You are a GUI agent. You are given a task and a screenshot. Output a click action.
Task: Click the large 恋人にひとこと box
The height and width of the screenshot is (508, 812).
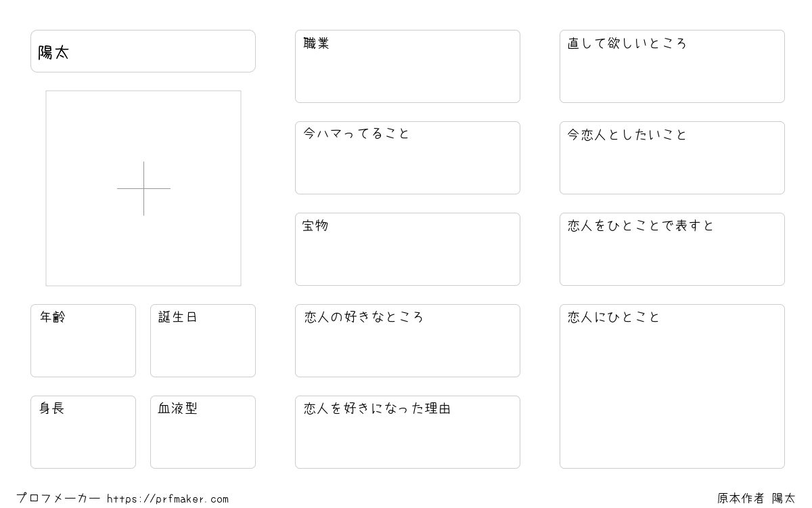[x=672, y=386]
